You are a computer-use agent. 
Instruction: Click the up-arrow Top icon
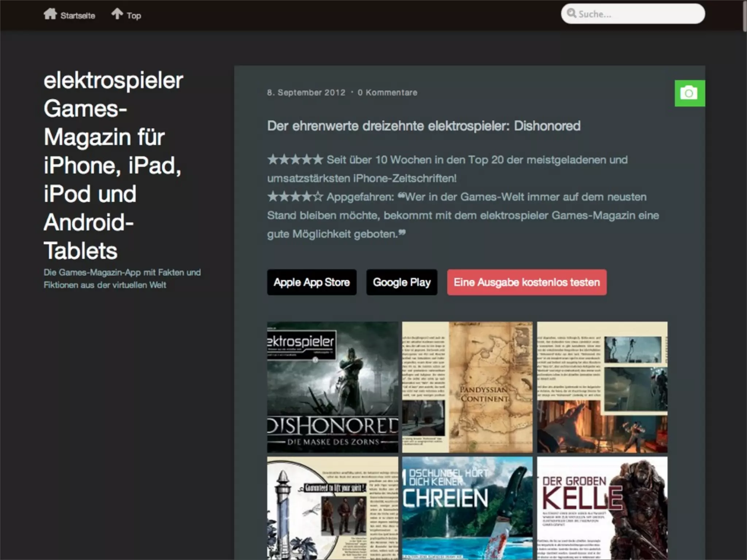(117, 14)
